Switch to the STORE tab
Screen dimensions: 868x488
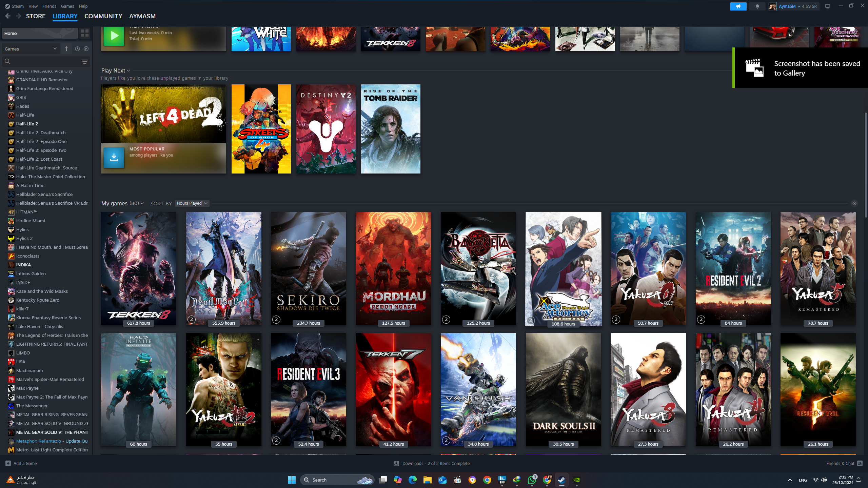point(36,16)
